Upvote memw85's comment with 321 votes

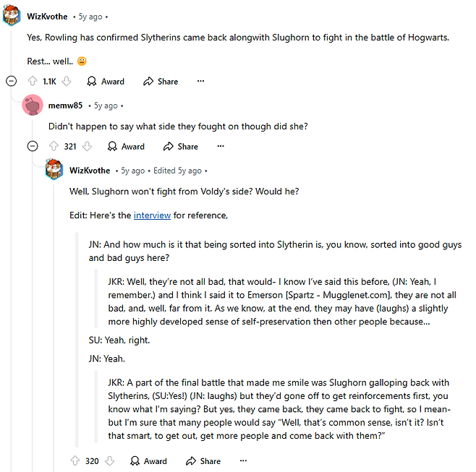point(53,147)
